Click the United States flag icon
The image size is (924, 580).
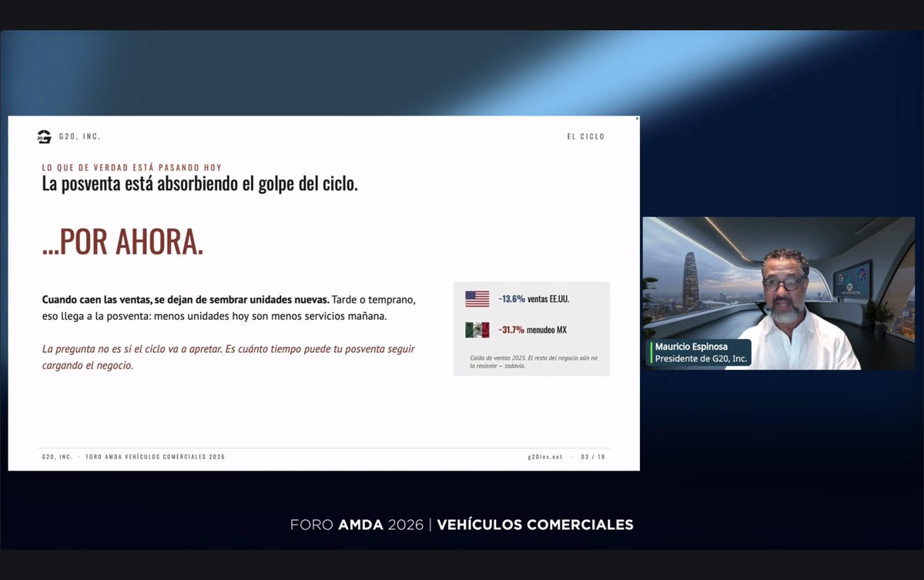[x=477, y=299]
